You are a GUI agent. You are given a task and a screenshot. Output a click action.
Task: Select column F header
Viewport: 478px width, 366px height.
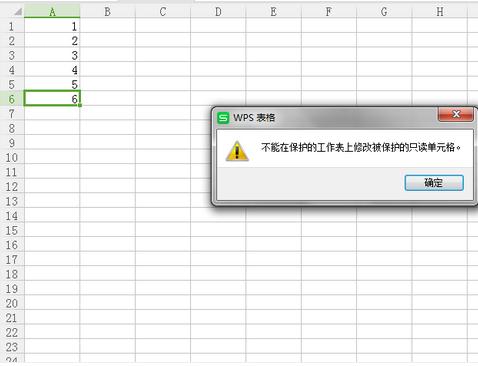coord(328,12)
